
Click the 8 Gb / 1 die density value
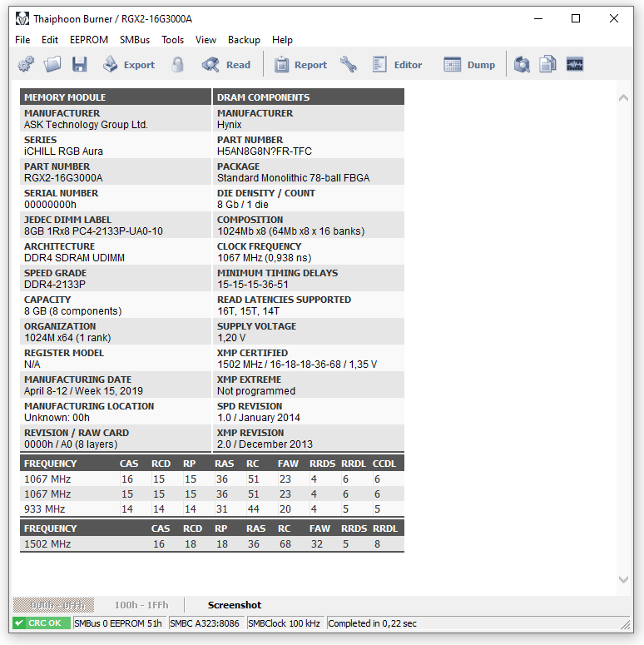[243, 205]
